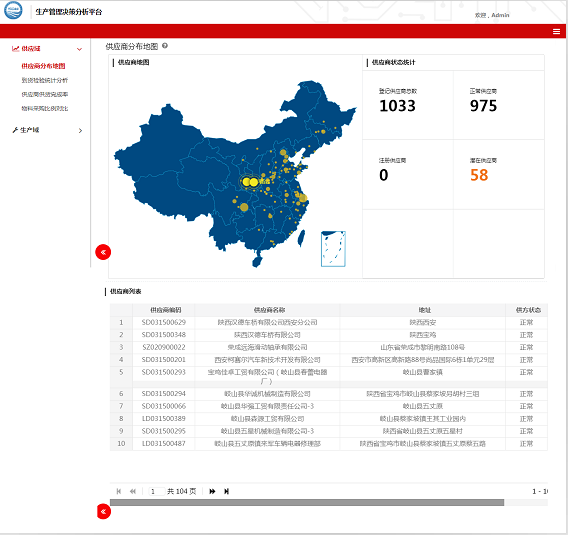Open 供应商分布地图 in the sidebar
The height and width of the screenshot is (535, 568).
pyautogui.click(x=43, y=66)
